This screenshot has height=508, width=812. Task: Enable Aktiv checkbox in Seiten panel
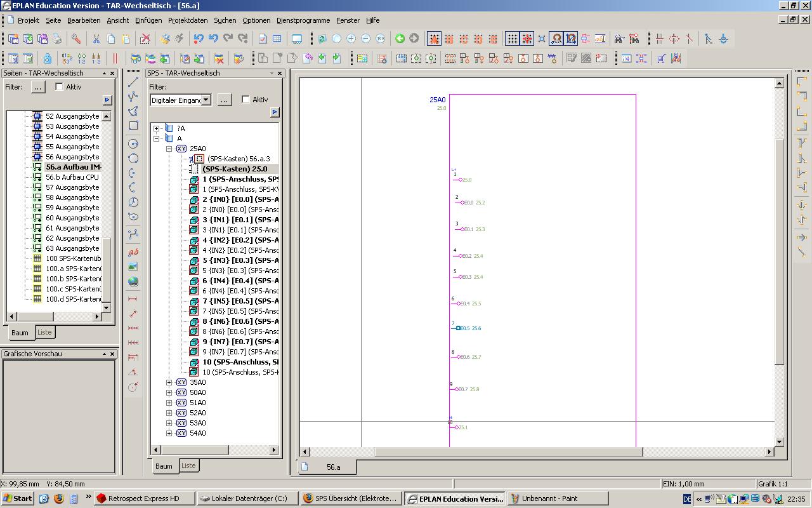[60, 87]
